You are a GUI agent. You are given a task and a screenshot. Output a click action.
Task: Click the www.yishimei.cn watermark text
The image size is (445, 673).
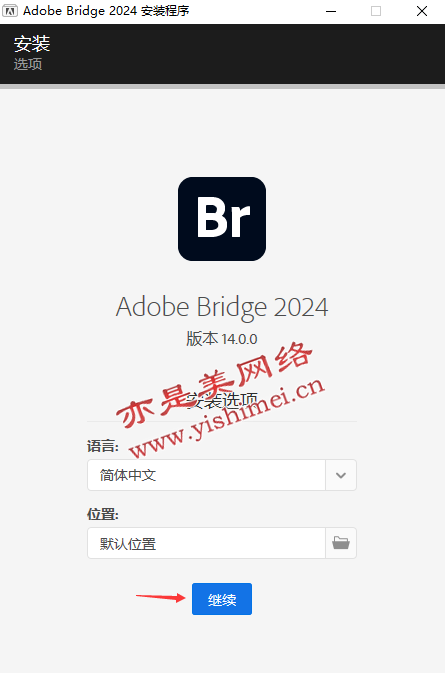pyautogui.click(x=226, y=418)
